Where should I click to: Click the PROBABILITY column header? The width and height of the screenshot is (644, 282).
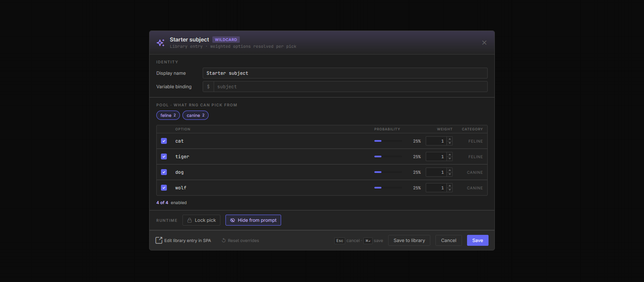click(x=387, y=129)
